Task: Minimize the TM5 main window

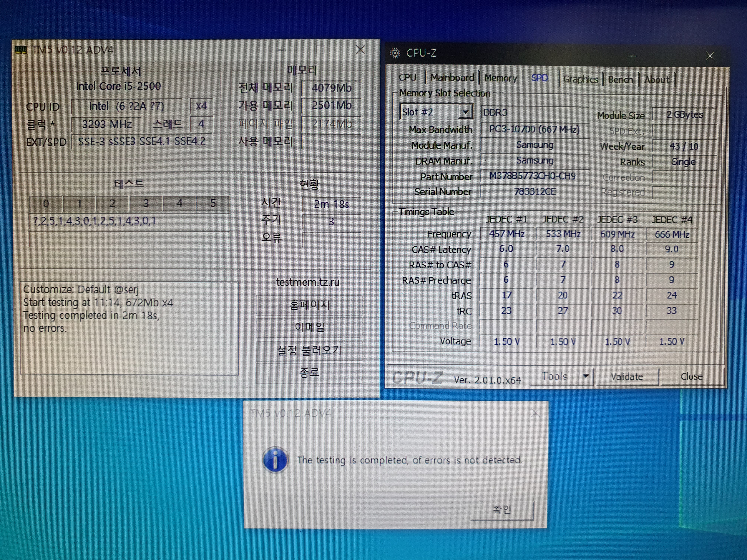Action: [x=282, y=50]
